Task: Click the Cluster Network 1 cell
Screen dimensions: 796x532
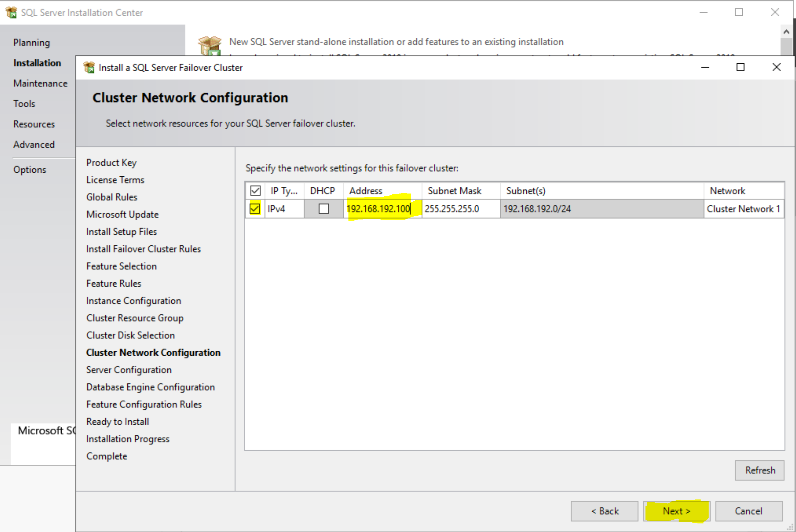Action: click(744, 209)
